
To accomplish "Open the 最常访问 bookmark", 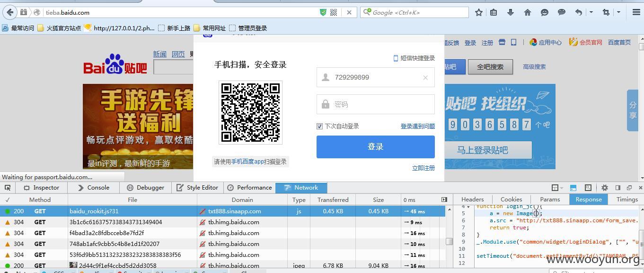I will pos(18,28).
